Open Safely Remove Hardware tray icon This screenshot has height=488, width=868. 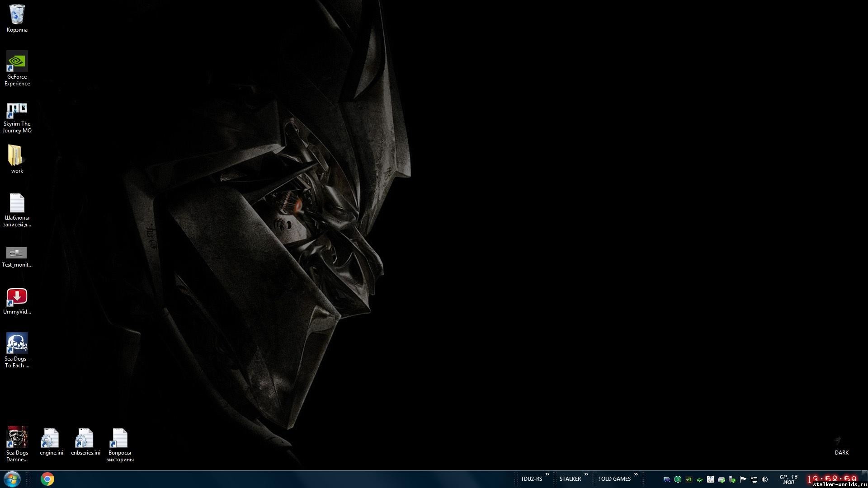tap(732, 479)
